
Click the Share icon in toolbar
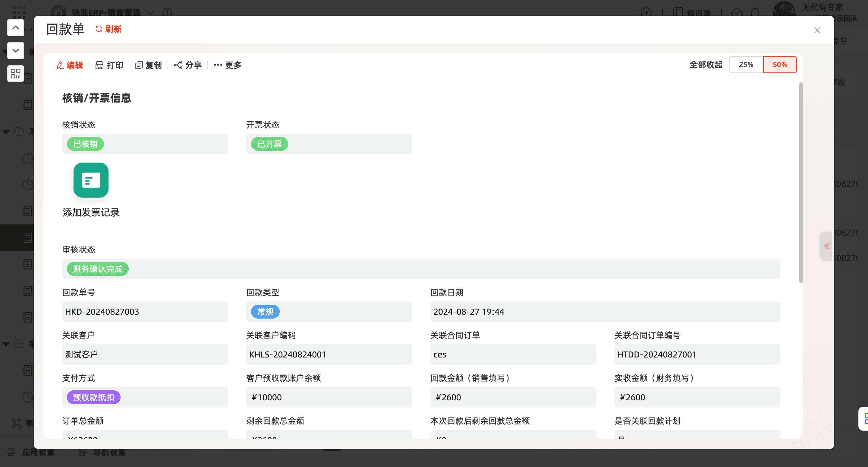(178, 65)
